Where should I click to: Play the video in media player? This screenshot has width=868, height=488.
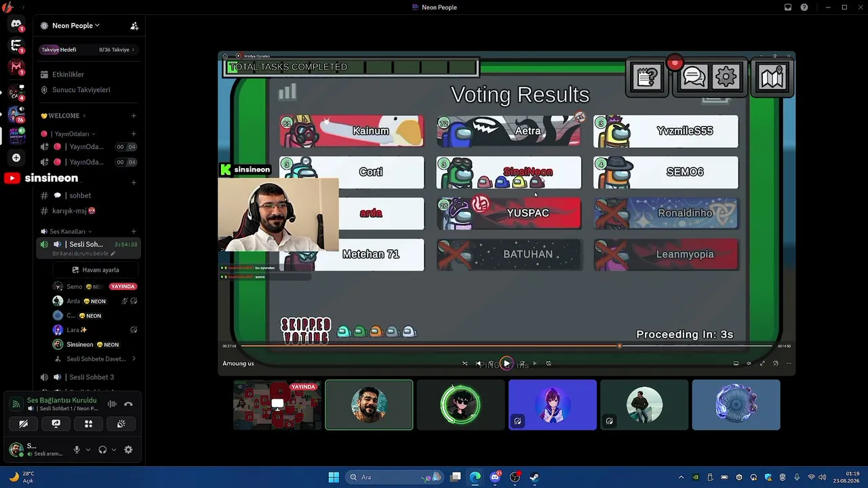pos(507,363)
